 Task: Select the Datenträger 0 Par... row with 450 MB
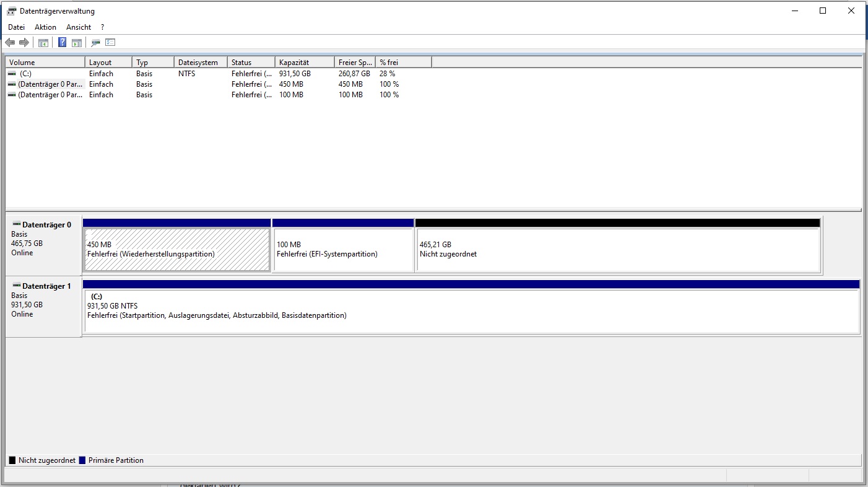click(x=50, y=84)
